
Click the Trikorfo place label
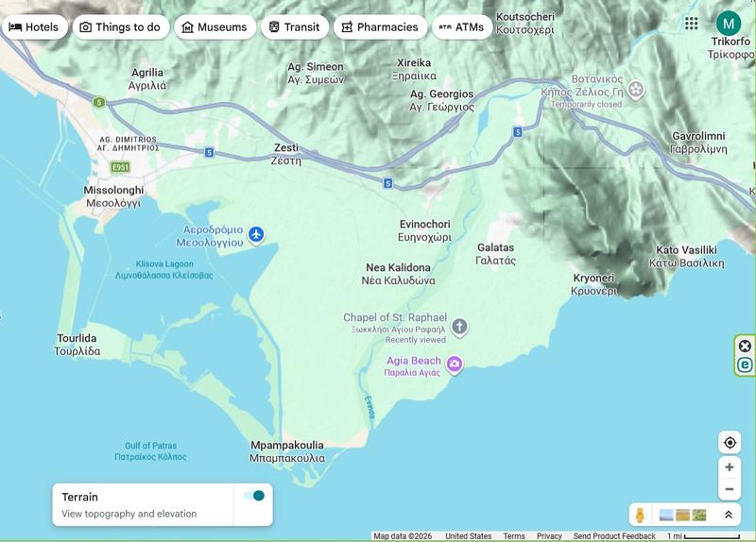point(731,48)
